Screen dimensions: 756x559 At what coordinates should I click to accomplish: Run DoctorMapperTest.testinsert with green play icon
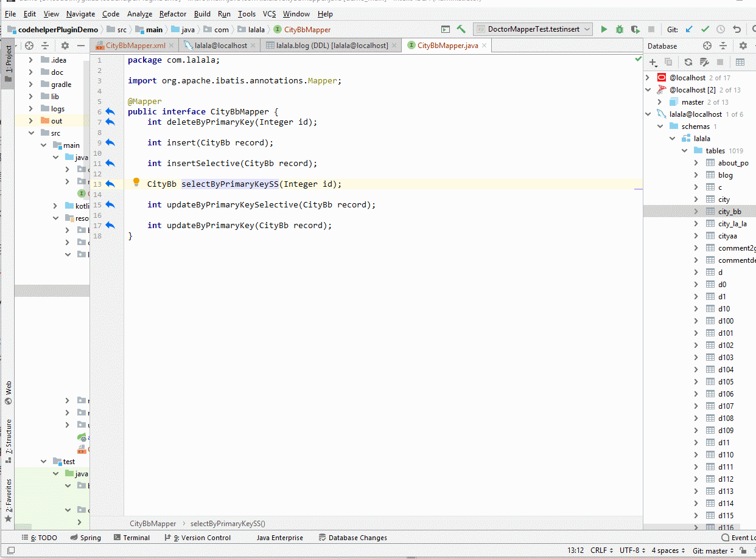pyautogui.click(x=604, y=29)
